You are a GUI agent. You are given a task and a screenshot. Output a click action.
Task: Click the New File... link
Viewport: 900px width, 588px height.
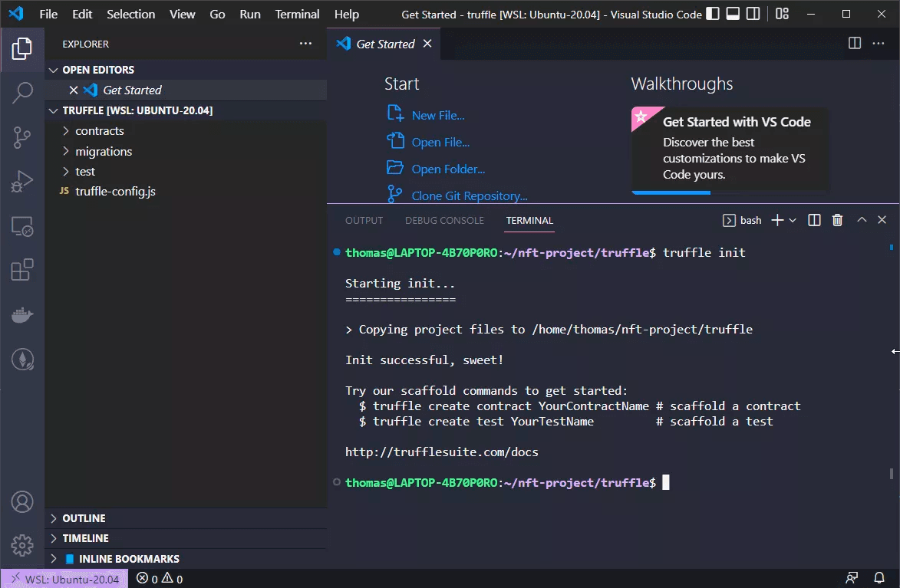pos(438,115)
